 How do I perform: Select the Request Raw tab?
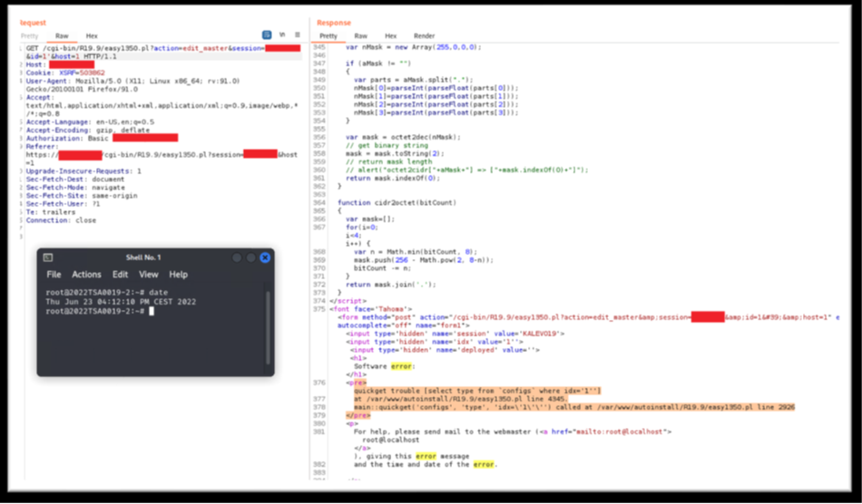pyautogui.click(x=62, y=36)
